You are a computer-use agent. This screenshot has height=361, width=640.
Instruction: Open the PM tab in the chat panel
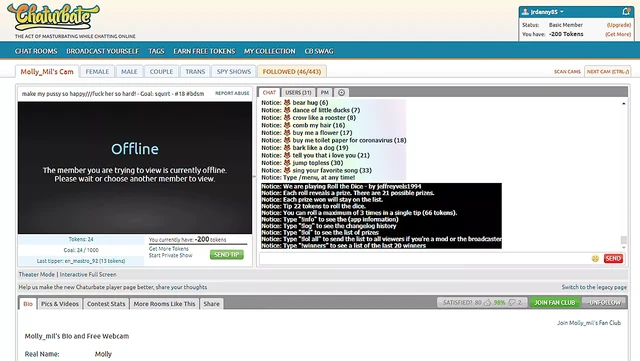click(324, 92)
